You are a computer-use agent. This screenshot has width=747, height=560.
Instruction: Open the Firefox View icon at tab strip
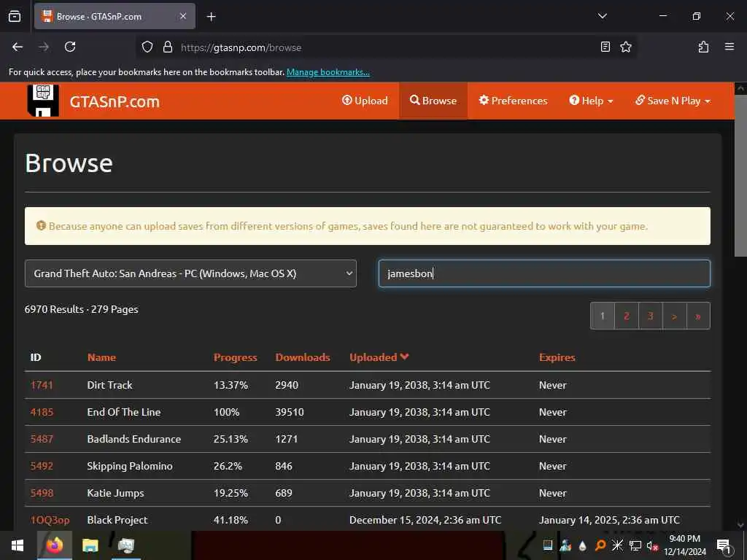[x=15, y=16]
